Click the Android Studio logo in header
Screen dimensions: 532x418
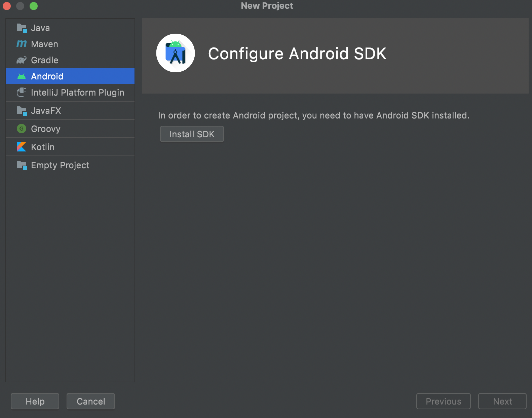point(176,53)
